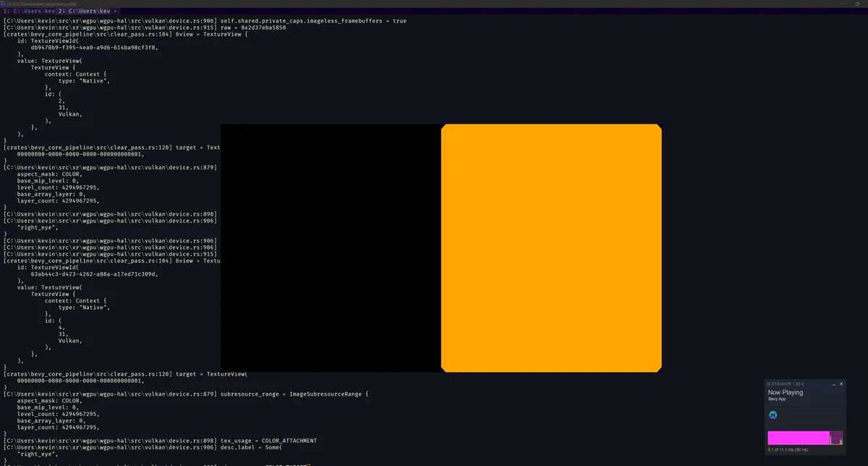This screenshot has width=868, height=466.
Task: Open a new terminal tab with plus
Action: click(x=116, y=12)
